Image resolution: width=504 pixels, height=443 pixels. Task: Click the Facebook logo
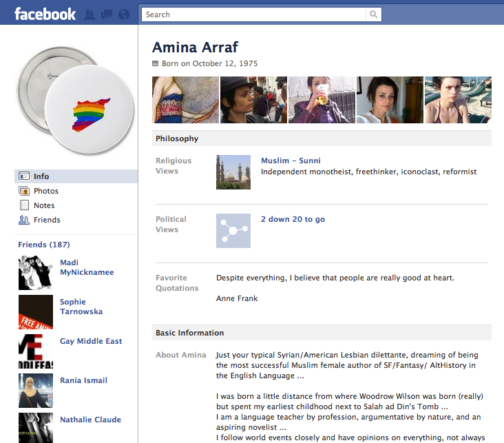point(45,14)
